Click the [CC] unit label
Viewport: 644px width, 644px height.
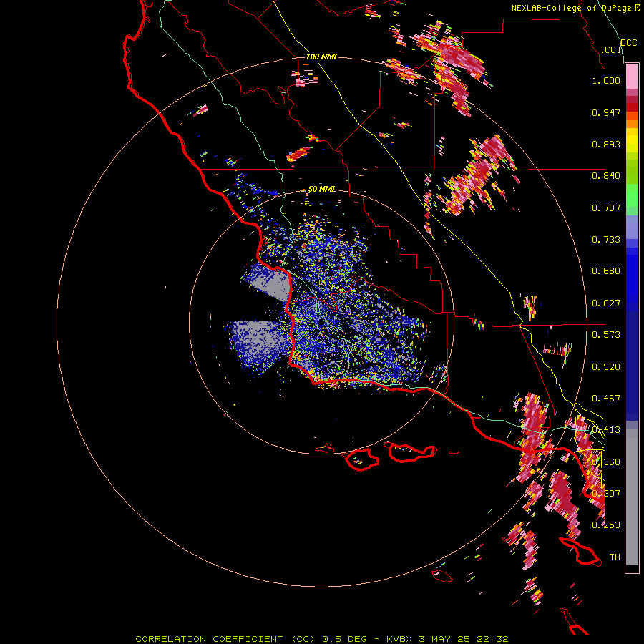[611, 49]
